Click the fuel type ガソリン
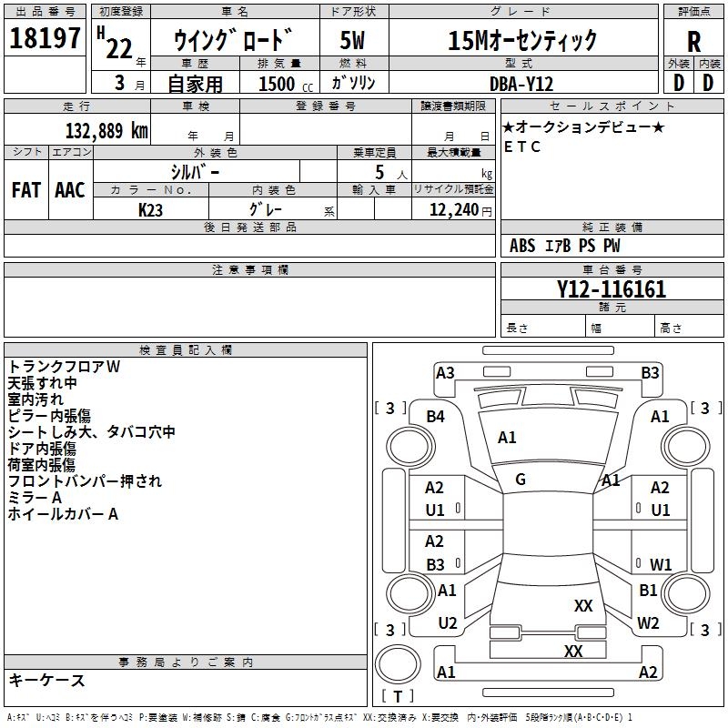 353,83
